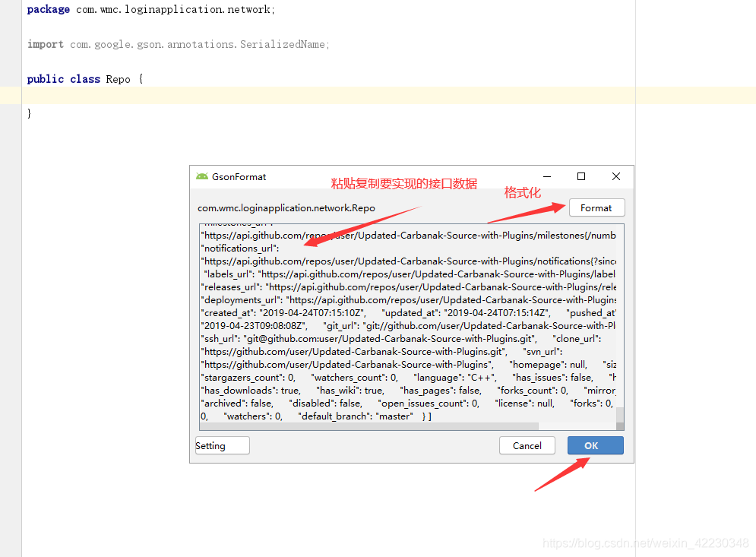
Task: Minimize the GsonFormat dialog window
Action: coord(547,176)
